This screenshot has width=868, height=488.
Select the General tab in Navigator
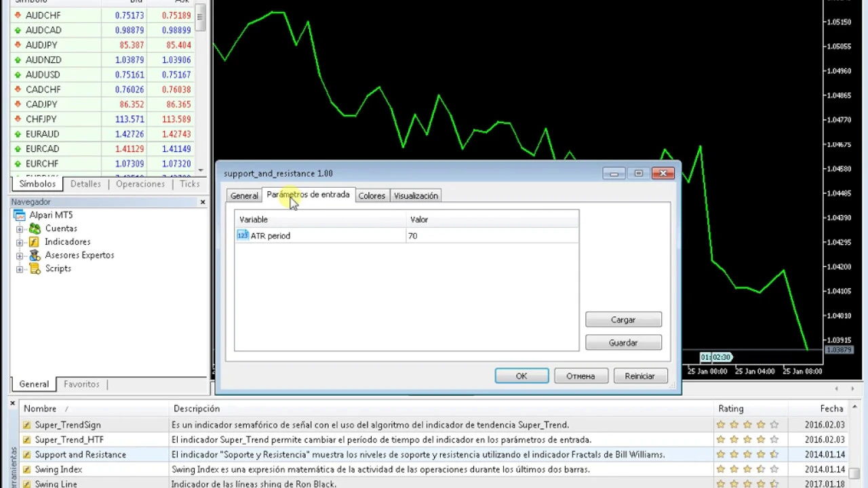pos(34,384)
